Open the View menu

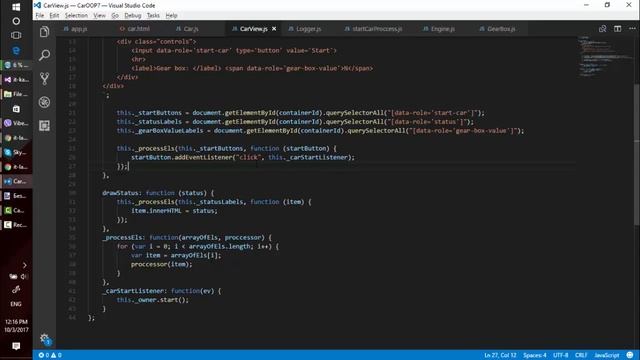(x=99, y=16)
